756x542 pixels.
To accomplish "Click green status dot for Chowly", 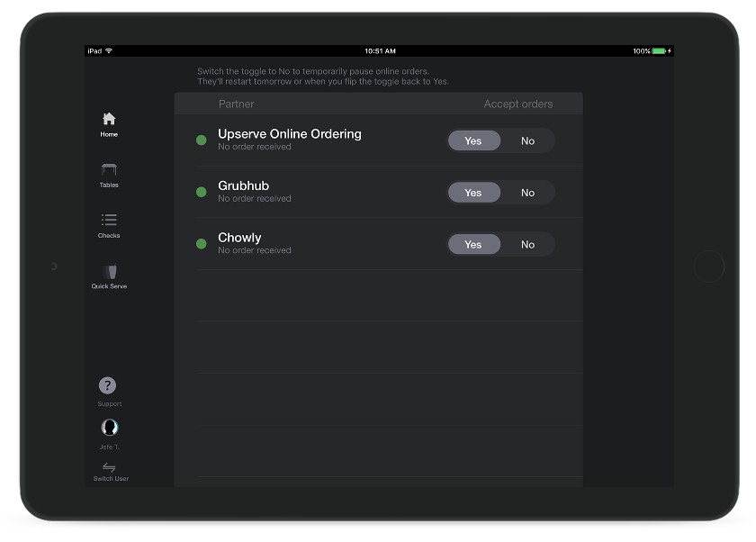I will (x=202, y=244).
